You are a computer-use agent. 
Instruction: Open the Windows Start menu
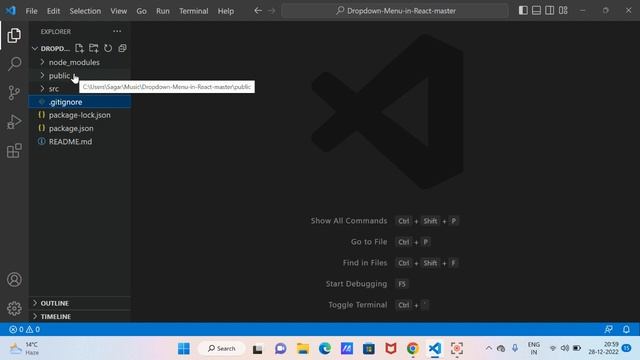[x=184, y=349]
